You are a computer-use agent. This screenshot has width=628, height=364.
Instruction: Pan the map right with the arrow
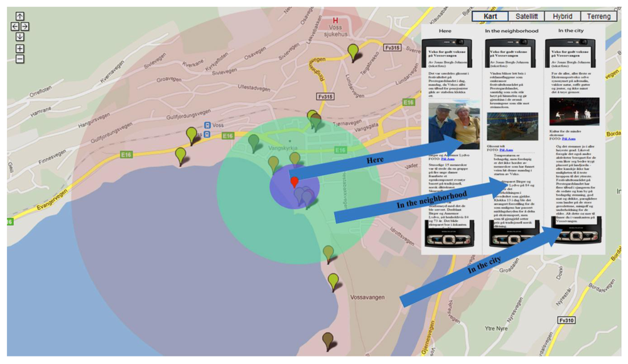[24, 26]
